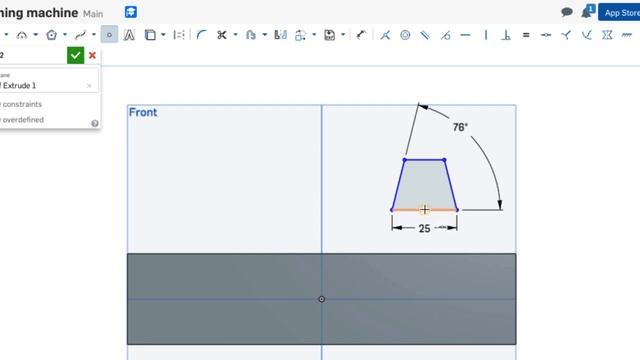Select the Insert DXF or image tool

(x=329, y=35)
